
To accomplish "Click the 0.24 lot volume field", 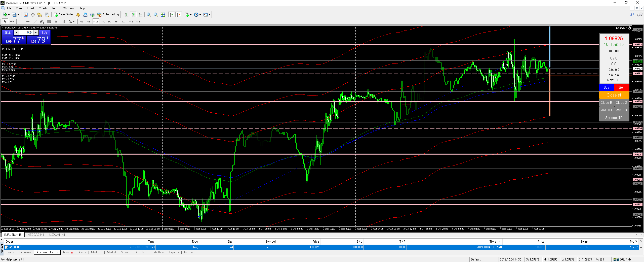I will pyautogui.click(x=26, y=32).
